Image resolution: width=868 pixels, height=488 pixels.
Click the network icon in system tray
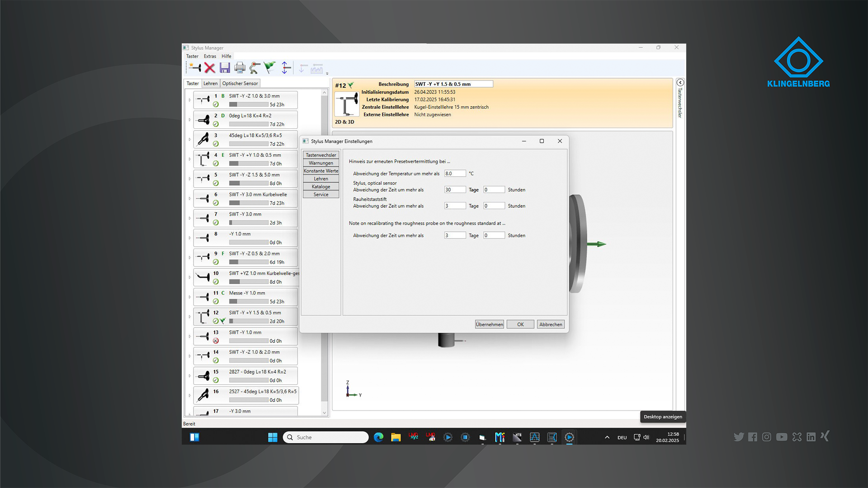point(637,437)
